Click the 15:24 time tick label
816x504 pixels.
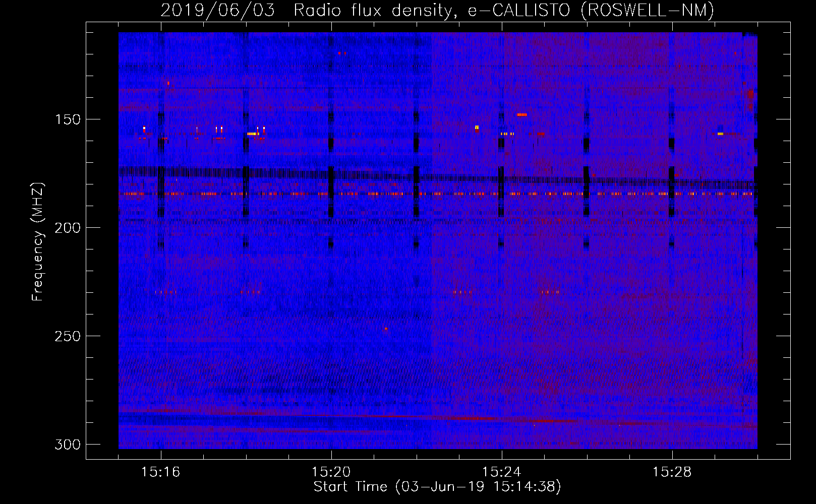(x=502, y=472)
